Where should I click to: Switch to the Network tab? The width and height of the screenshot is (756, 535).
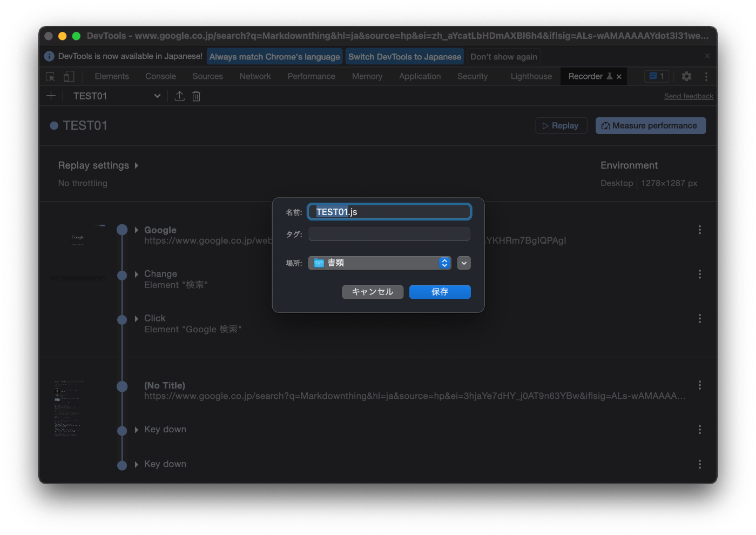coord(255,76)
